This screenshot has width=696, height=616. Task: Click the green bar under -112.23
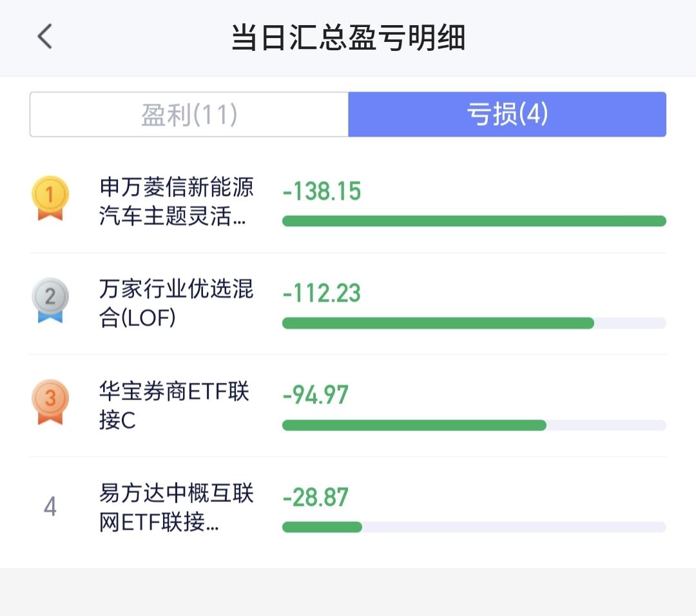[x=438, y=323]
